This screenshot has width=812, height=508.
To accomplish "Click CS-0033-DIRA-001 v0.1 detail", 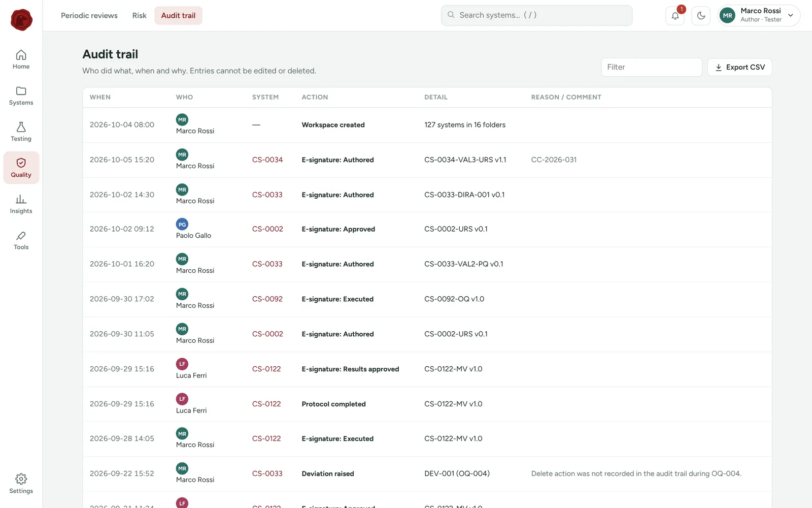I will pyautogui.click(x=464, y=195).
